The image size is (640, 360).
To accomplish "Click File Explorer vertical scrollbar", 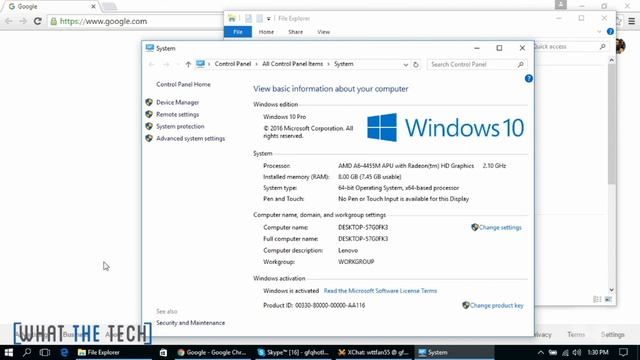I will (x=611, y=124).
